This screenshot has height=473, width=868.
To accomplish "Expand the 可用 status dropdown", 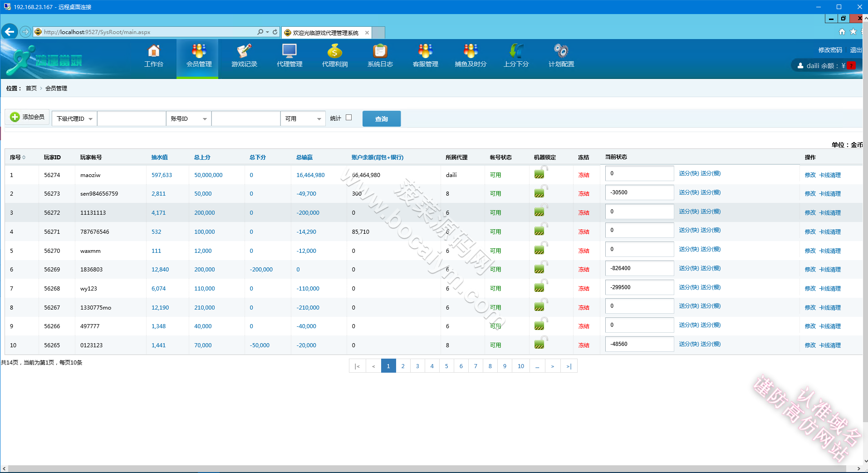I will (303, 118).
